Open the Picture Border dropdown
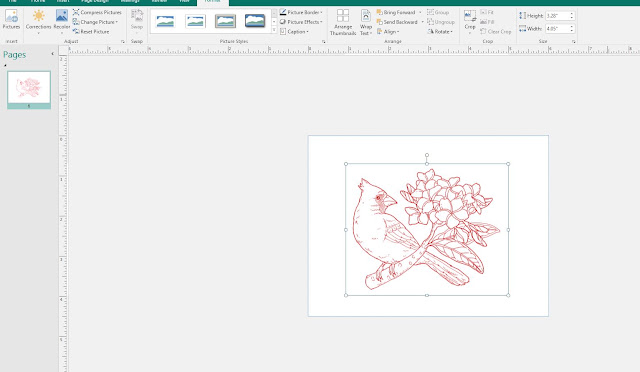640x372 pixels. point(301,12)
